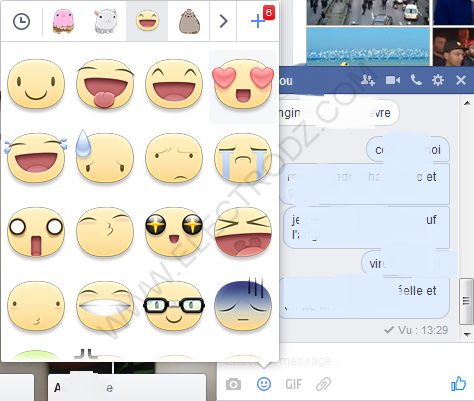Screen dimensions: 474x401
Task: Start a video call in chat
Action: pos(393,80)
